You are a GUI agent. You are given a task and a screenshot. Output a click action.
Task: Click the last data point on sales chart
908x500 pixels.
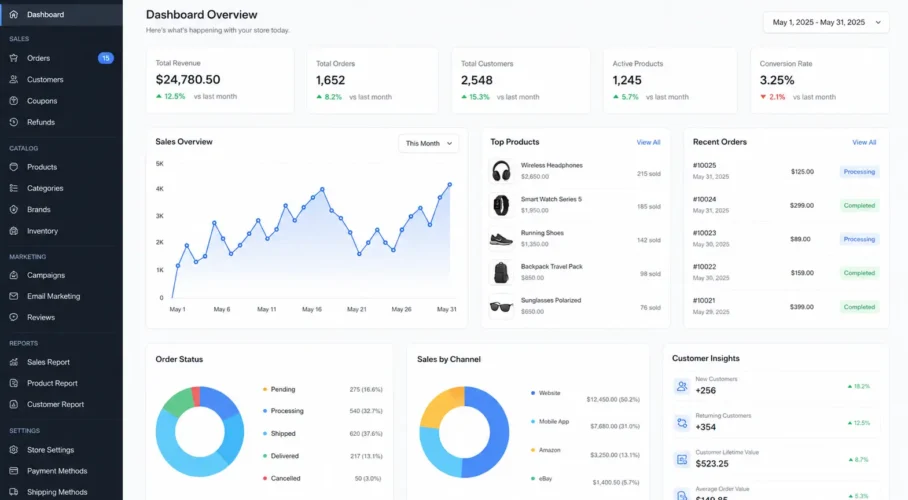pos(450,185)
